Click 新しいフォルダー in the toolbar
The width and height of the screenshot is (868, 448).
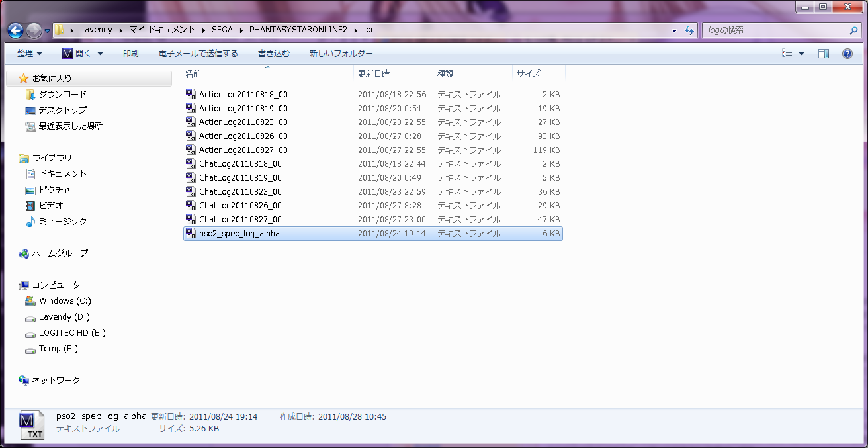341,53
